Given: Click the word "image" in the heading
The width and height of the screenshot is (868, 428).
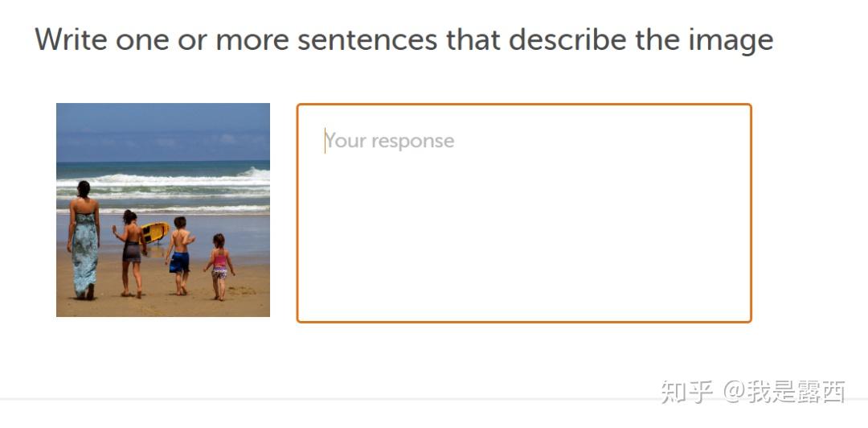Looking at the screenshot, I should [730, 41].
